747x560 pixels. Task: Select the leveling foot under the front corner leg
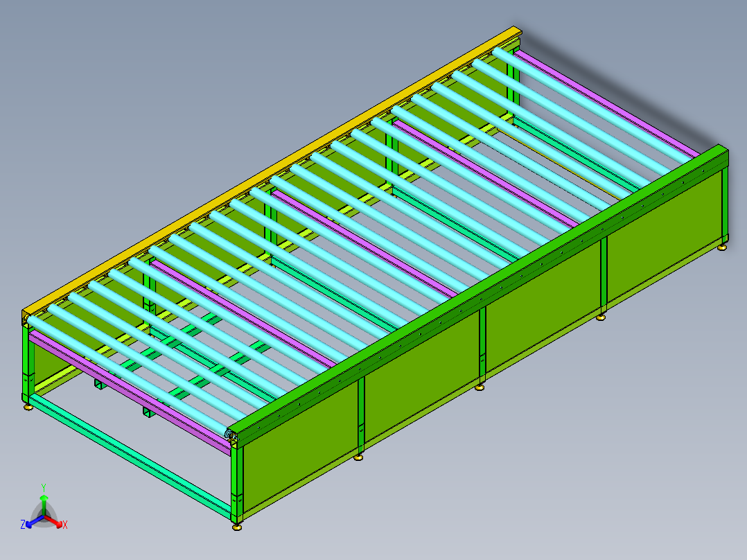237,527
